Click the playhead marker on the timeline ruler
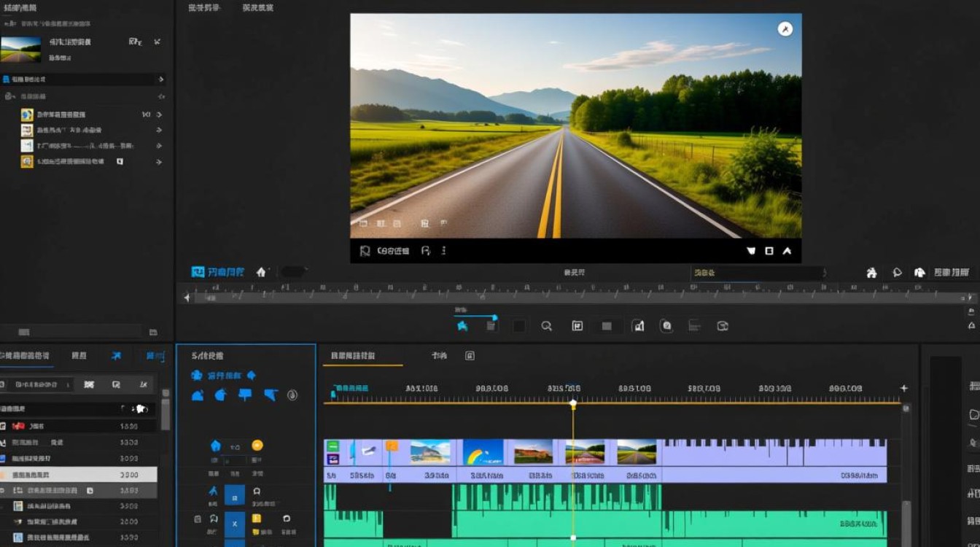The width and height of the screenshot is (980, 547). (x=573, y=403)
